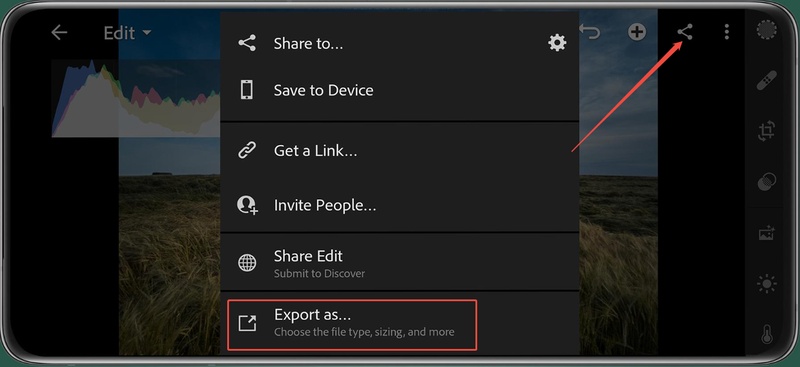The height and width of the screenshot is (367, 800).
Task: Select the Healing bandage tool
Action: pyautogui.click(x=766, y=81)
